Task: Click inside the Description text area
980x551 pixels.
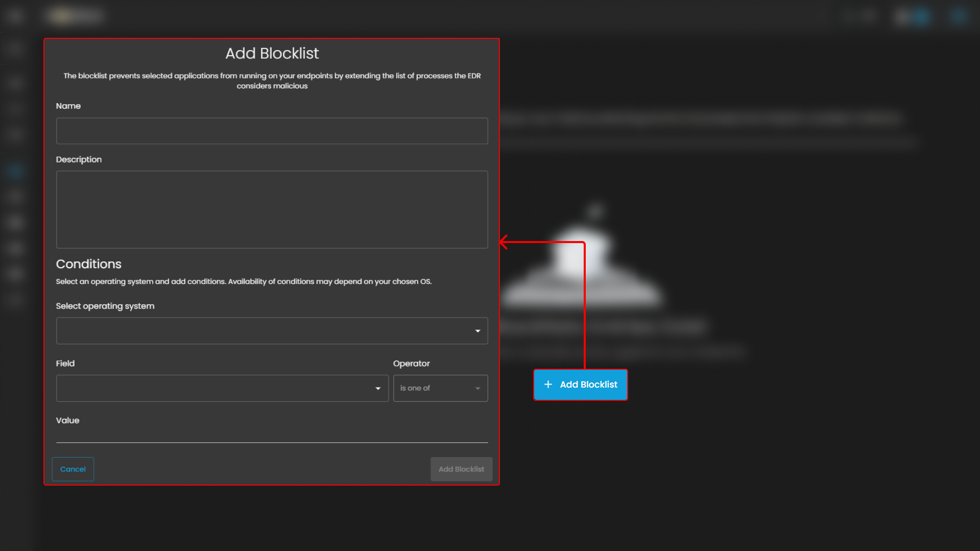Action: pos(272,209)
